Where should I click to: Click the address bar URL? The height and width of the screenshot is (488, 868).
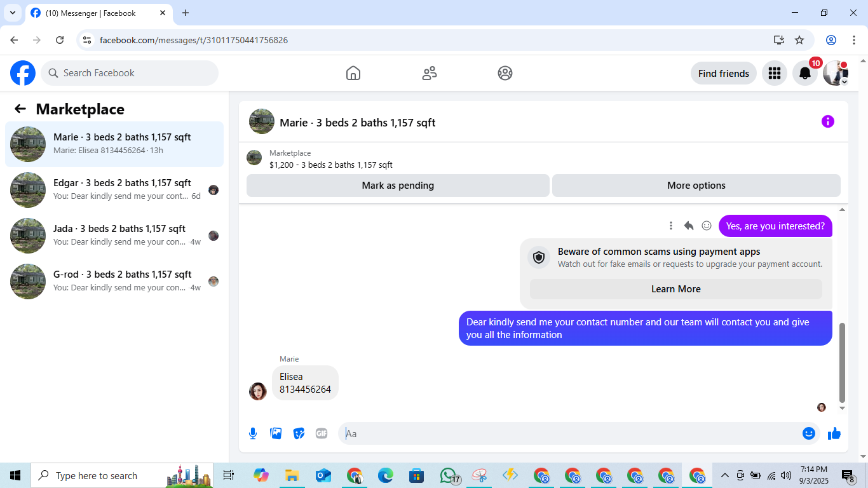tap(194, 40)
